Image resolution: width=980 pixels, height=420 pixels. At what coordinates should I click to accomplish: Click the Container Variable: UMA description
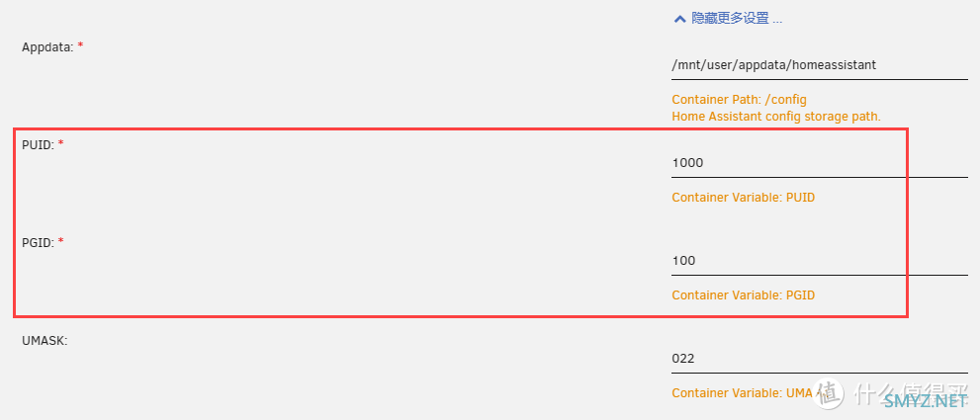742,393
